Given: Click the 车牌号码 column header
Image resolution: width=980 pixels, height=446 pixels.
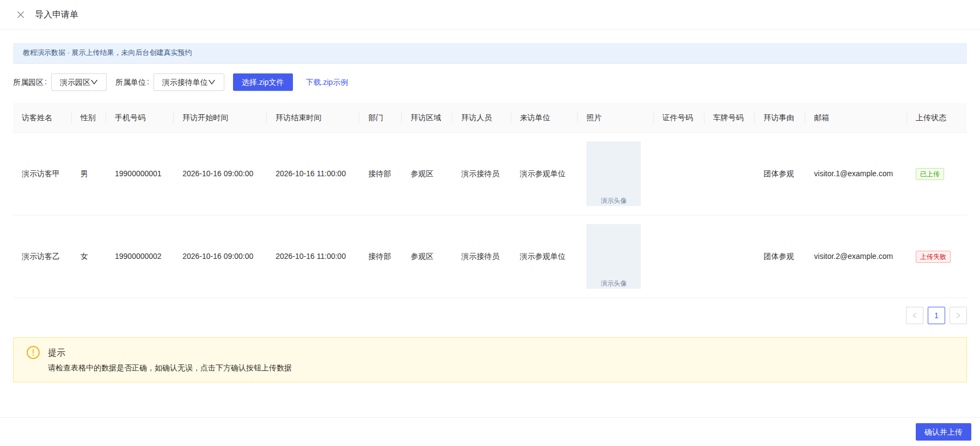Looking at the screenshot, I should (728, 117).
